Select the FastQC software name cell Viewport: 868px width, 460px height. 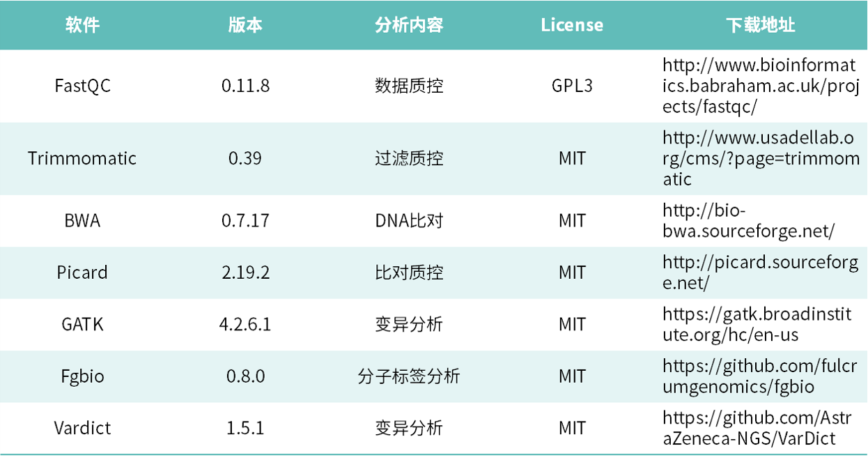(x=83, y=86)
